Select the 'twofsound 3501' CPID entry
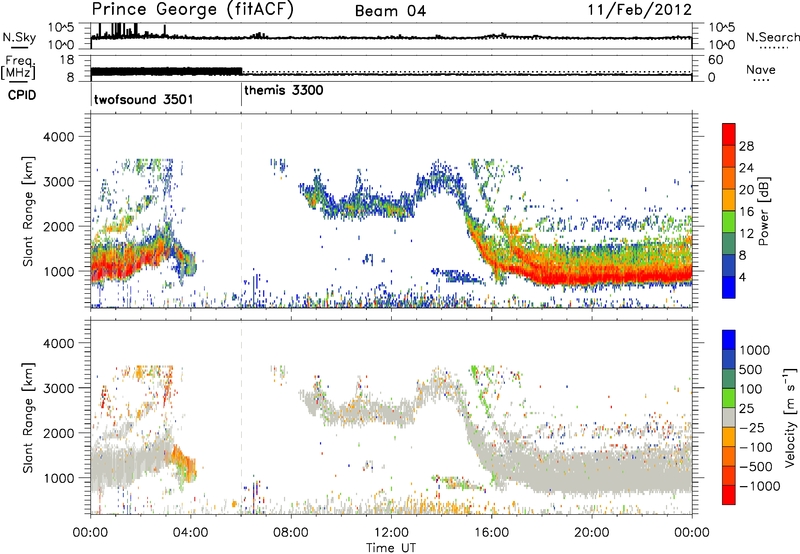 (144, 99)
